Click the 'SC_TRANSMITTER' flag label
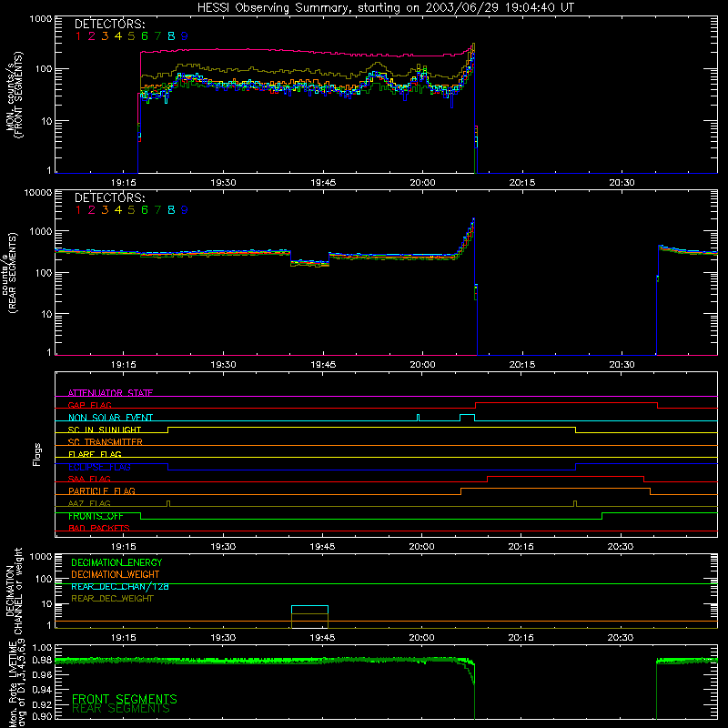The width and height of the screenshot is (728, 728). click(x=106, y=442)
